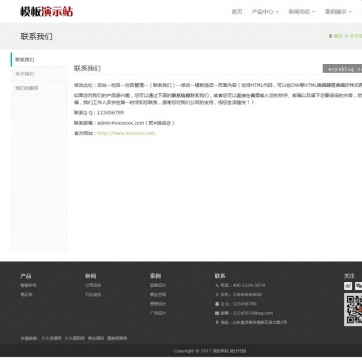This screenshot has height=362, width=362.
Task: Click the phone icon beside 400-1234-5678
Action: pos(217,285)
